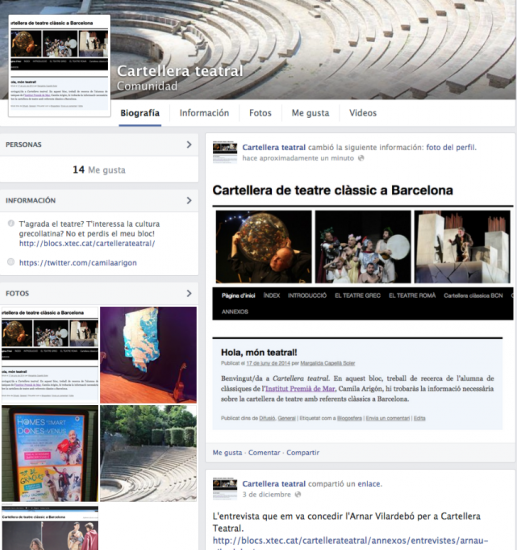The height and width of the screenshot is (550, 517).
Task: Go to the Me gusta tab
Action: (310, 113)
